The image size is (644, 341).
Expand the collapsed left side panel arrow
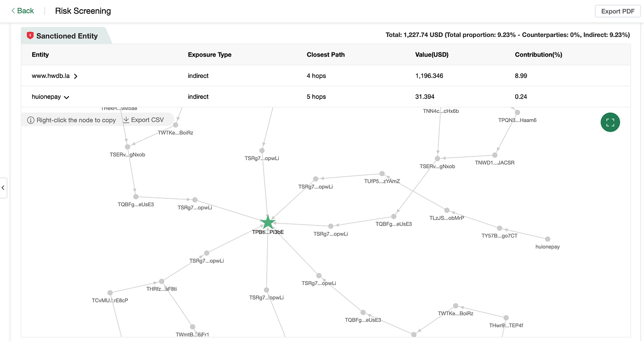[3, 188]
